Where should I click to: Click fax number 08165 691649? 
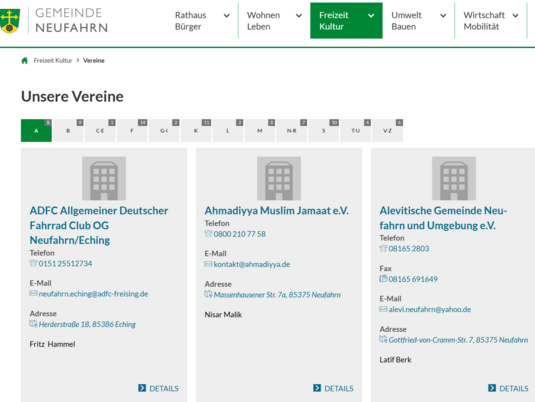[x=413, y=279]
